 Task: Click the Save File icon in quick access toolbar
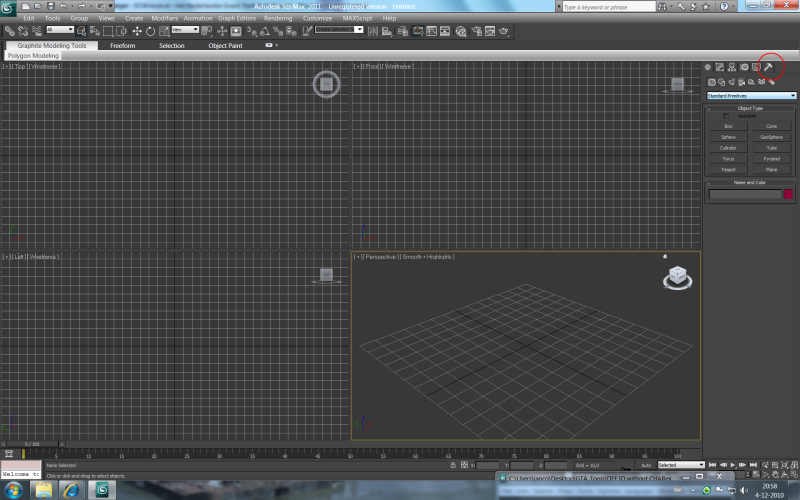click(51, 6)
